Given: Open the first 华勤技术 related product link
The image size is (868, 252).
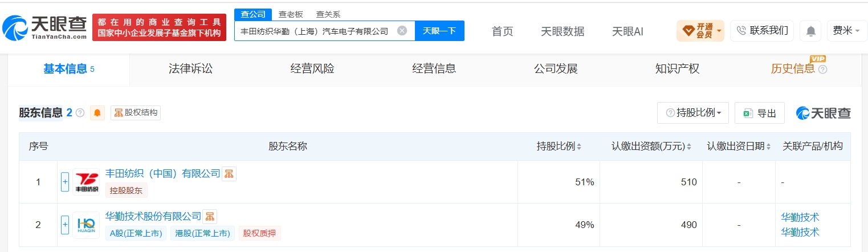Looking at the screenshot, I should point(800,217).
